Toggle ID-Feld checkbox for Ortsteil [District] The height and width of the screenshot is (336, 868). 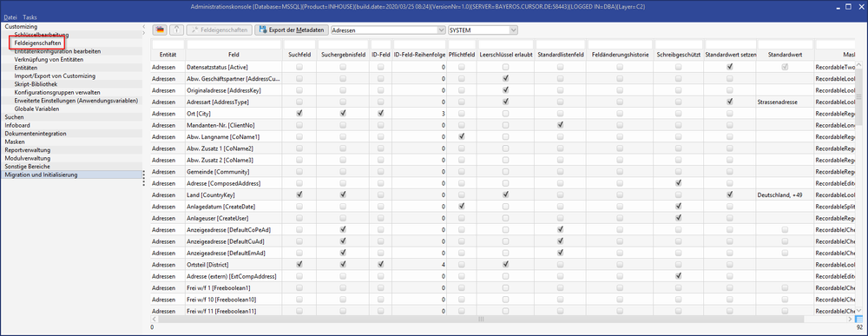[x=381, y=265]
